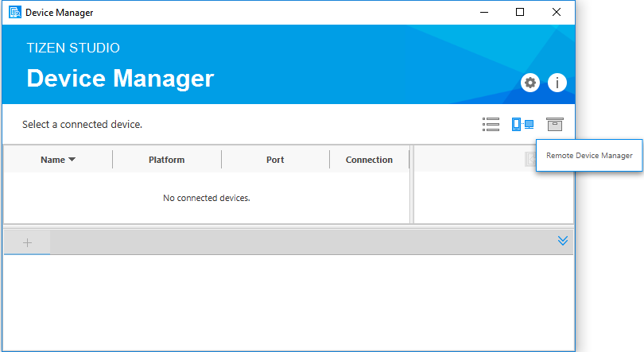Click the "Device Manager" window title text

[x=58, y=12]
